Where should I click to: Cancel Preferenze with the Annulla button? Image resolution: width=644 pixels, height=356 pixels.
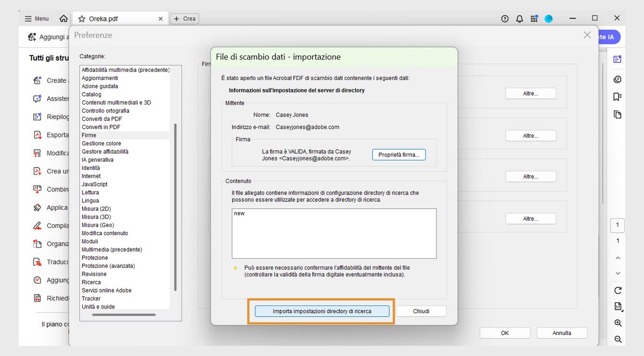tap(562, 333)
